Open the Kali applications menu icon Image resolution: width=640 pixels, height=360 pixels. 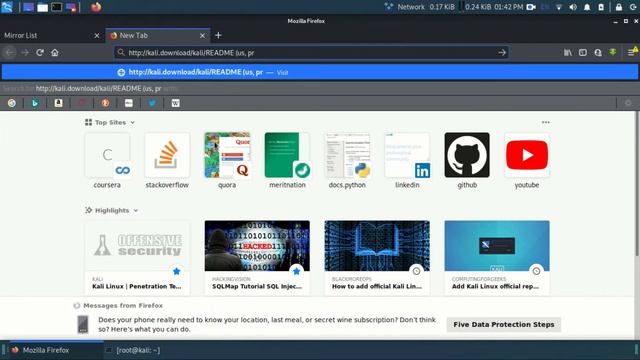click(x=7, y=7)
